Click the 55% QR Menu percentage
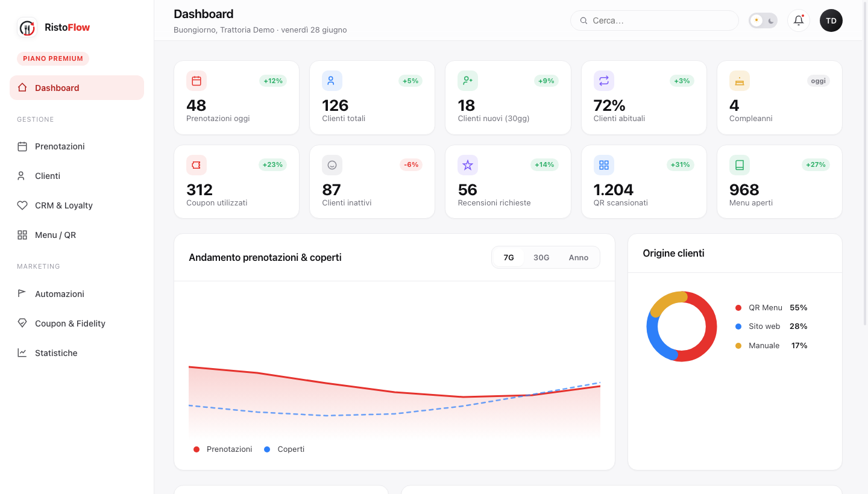Viewport: 868px width, 494px height. click(799, 308)
